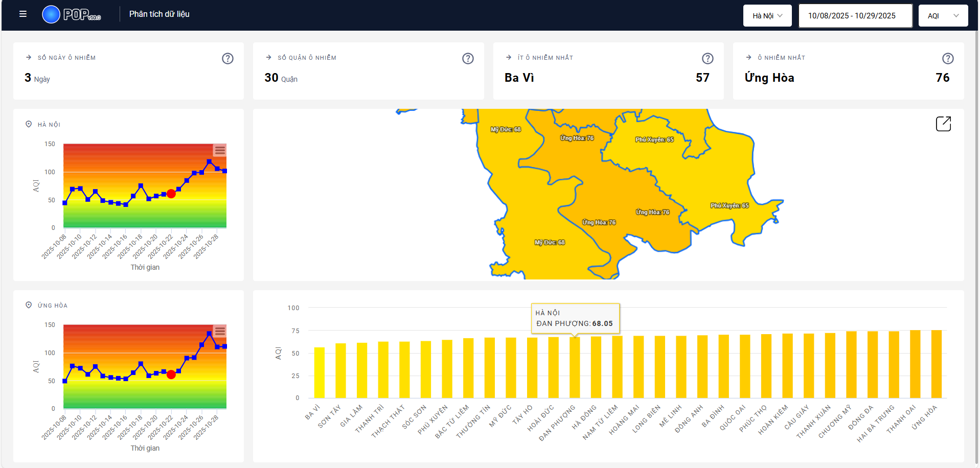Open the hamburger navigation menu

(23, 14)
